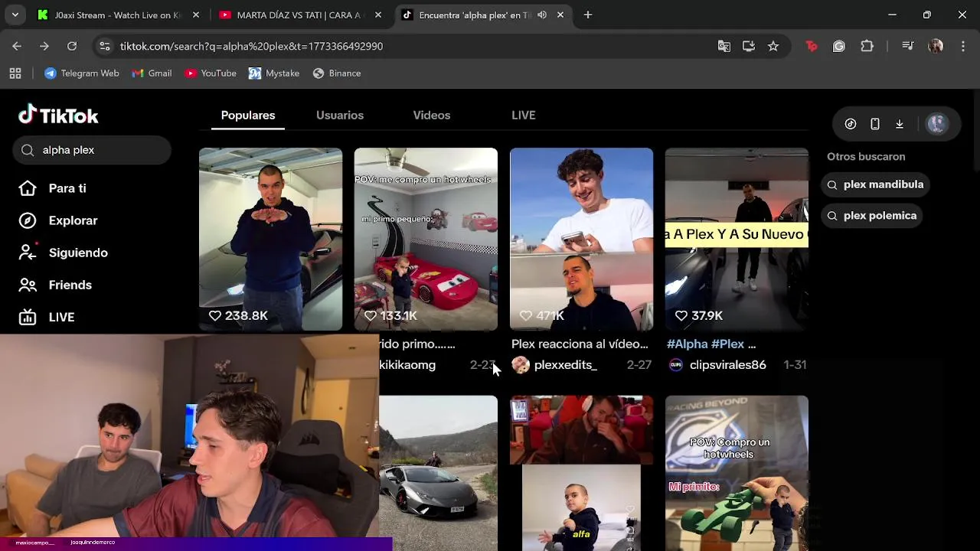980x551 pixels.
Task: Click the #Alpha hashtag link
Action: (687, 344)
